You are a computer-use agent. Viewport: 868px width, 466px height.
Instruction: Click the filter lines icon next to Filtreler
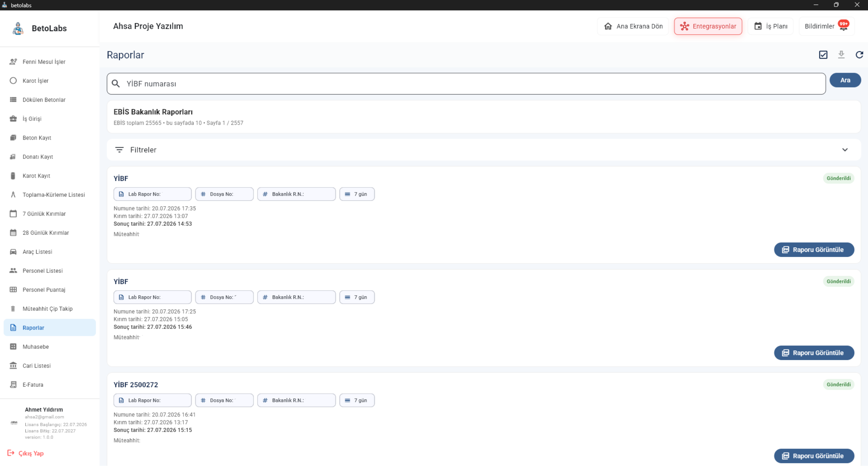[119, 150]
